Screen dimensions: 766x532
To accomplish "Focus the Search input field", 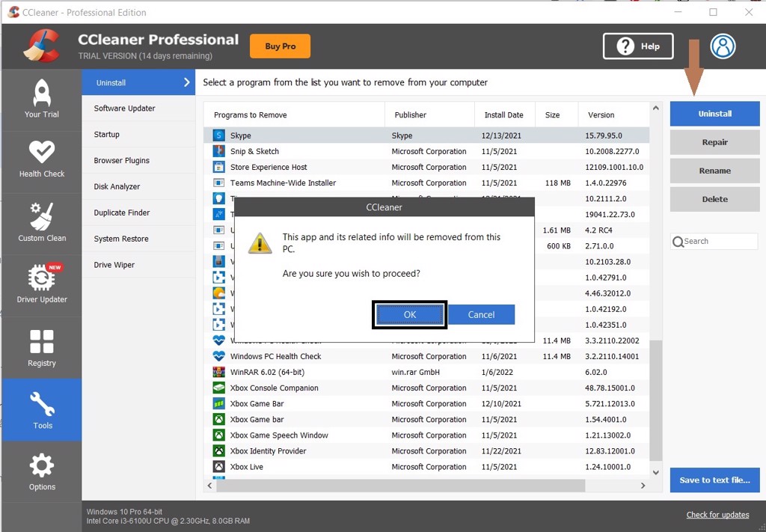I will click(714, 242).
